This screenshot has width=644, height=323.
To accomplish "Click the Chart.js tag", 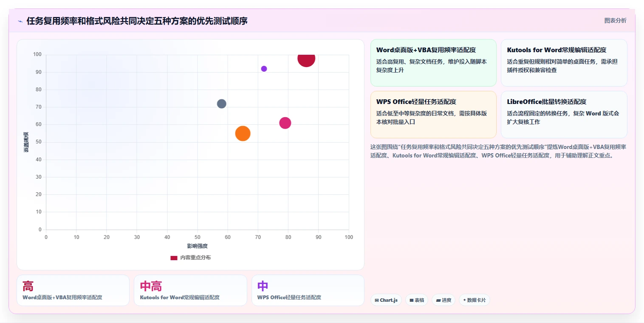I will coord(386,300).
